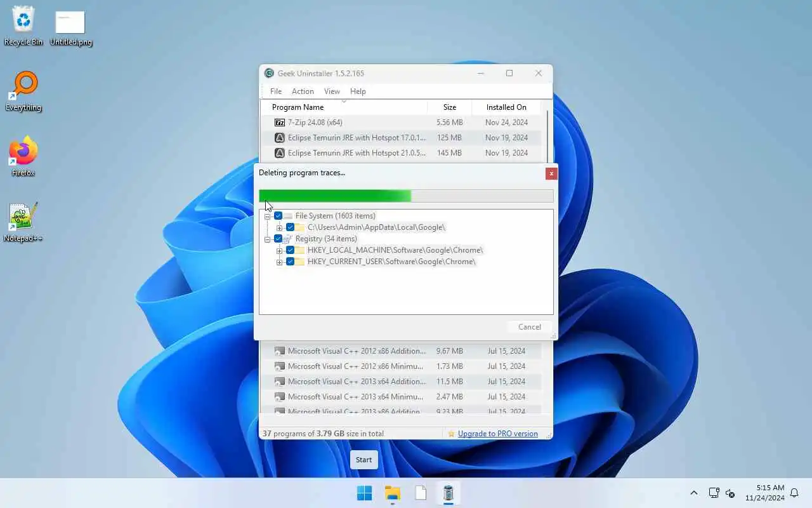Open the Action menu

pyautogui.click(x=303, y=91)
